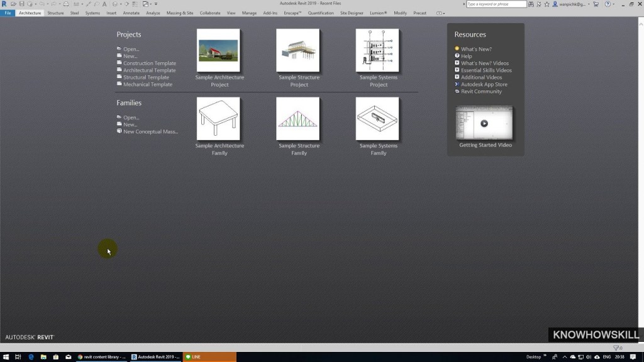This screenshot has height=362, width=644.
Task: Click in the keyword search field
Action: (496, 4)
